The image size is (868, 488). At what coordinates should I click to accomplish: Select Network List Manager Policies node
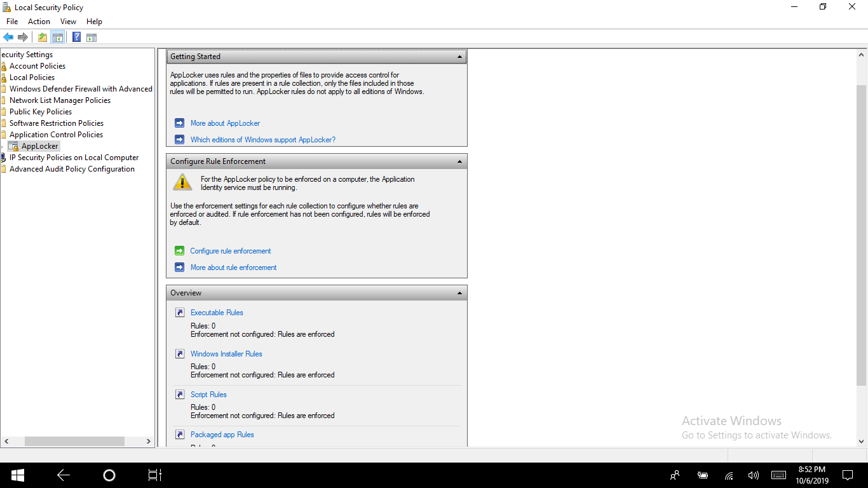pyautogui.click(x=60, y=100)
